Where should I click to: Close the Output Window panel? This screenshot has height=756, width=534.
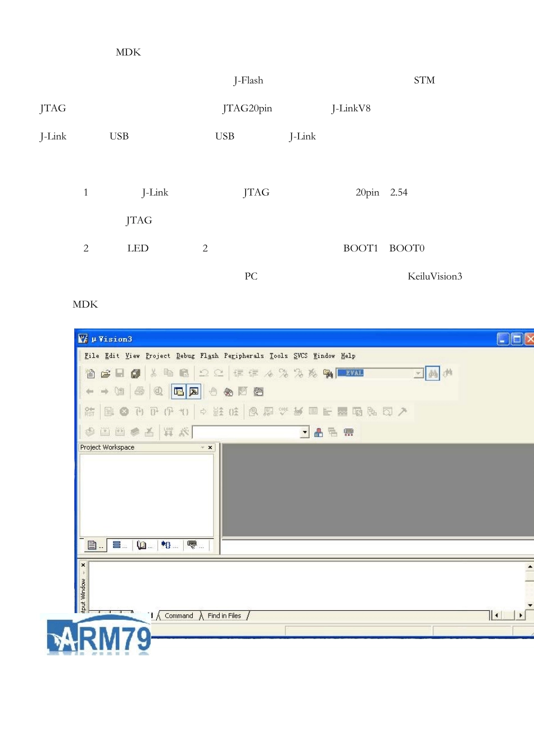point(83,565)
